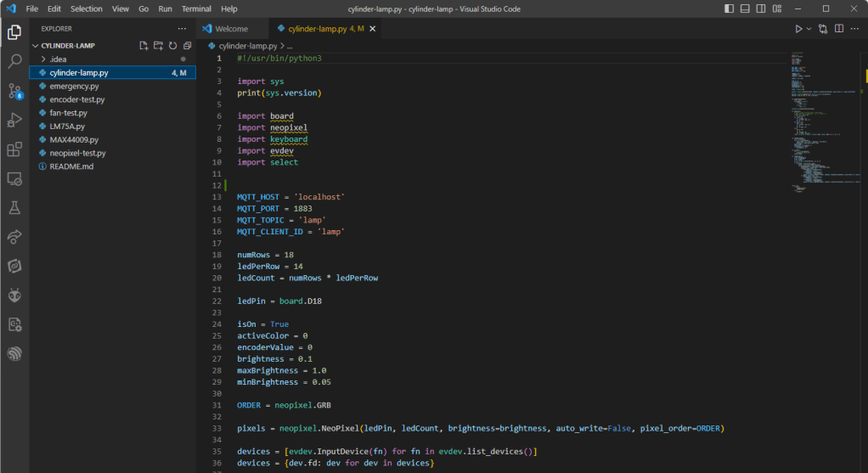Toggle the bottom panel layout button

745,8
